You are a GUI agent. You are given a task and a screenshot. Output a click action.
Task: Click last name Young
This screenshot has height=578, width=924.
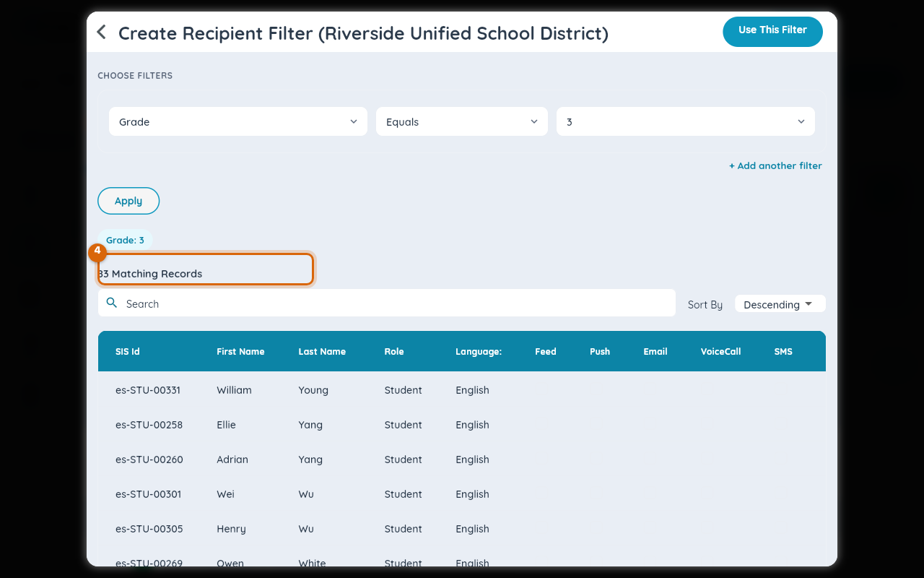(x=313, y=390)
